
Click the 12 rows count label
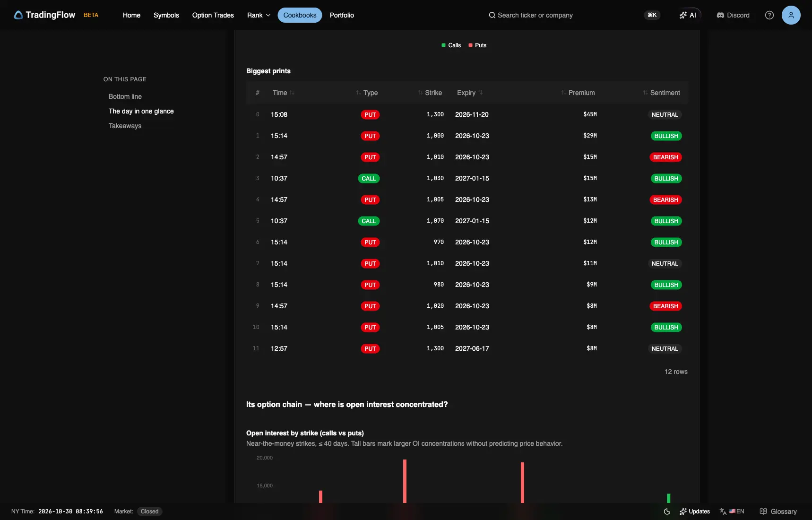pos(676,372)
